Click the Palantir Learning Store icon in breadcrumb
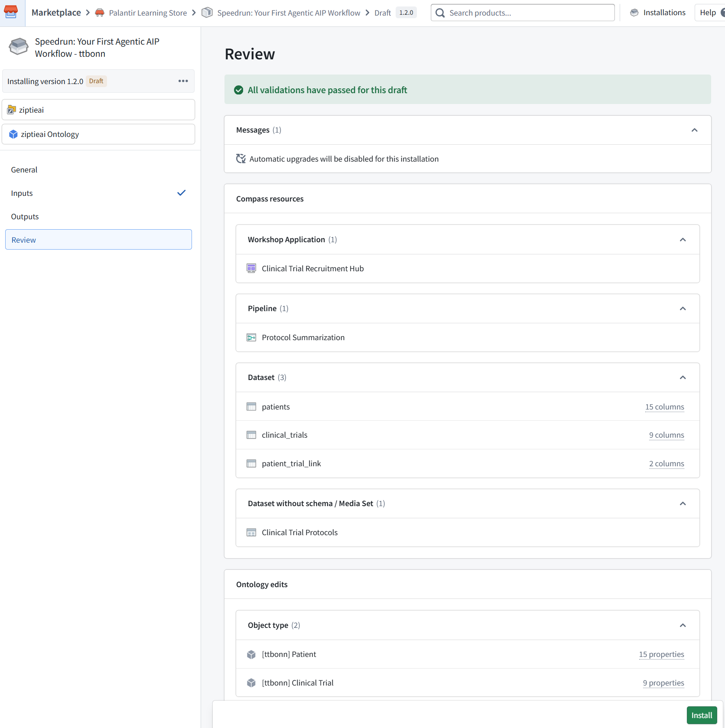Image resolution: width=725 pixels, height=728 pixels. pos(100,13)
